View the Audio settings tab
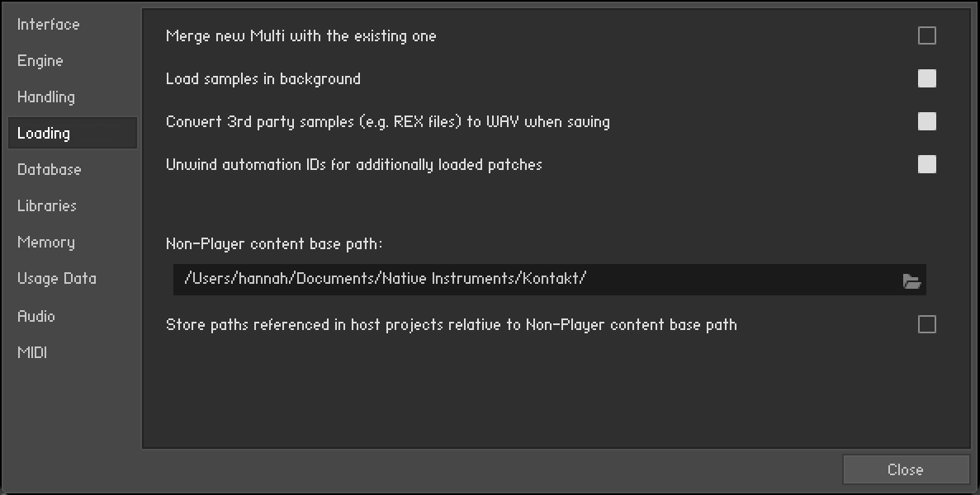The height and width of the screenshot is (495, 980). pos(36,316)
